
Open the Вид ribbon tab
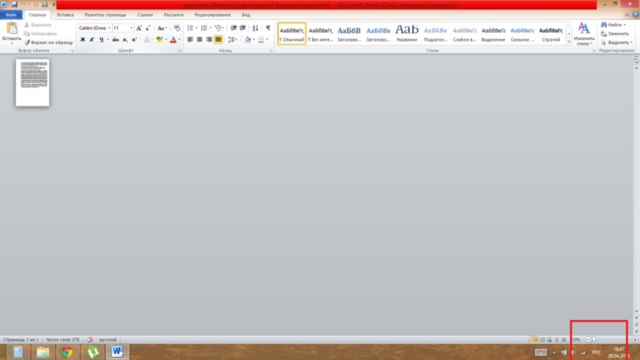pyautogui.click(x=246, y=15)
